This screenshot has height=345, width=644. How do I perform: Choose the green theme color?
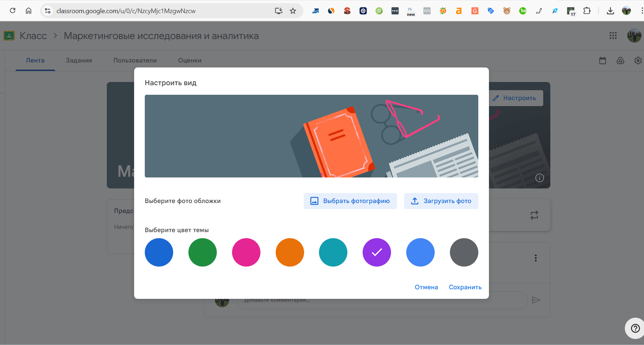point(202,252)
